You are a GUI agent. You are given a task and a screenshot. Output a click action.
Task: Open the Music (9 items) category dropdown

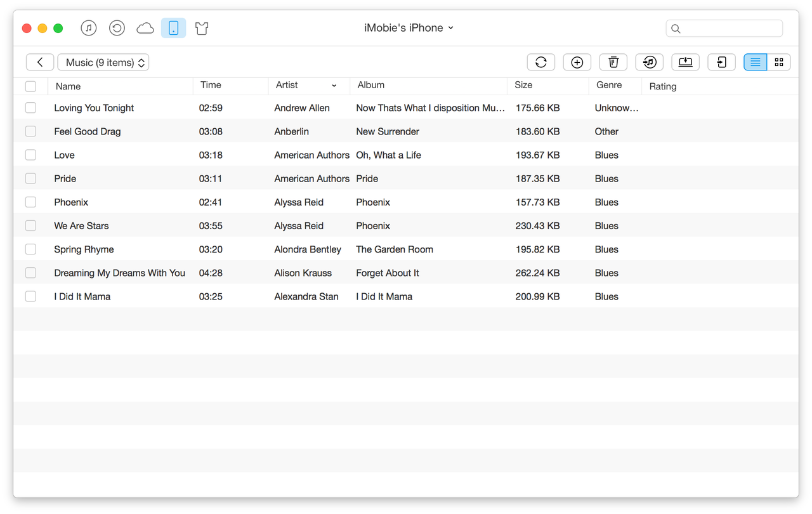(x=103, y=62)
